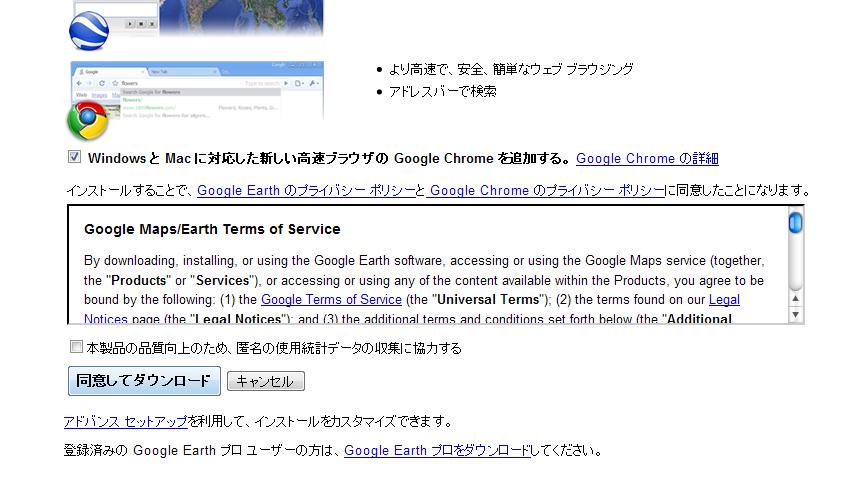Viewport: 855px width, 481px height.
Task: Click the より高速で、安全、簡単なウェブ ブラウジング bullet text
Action: [x=511, y=69]
